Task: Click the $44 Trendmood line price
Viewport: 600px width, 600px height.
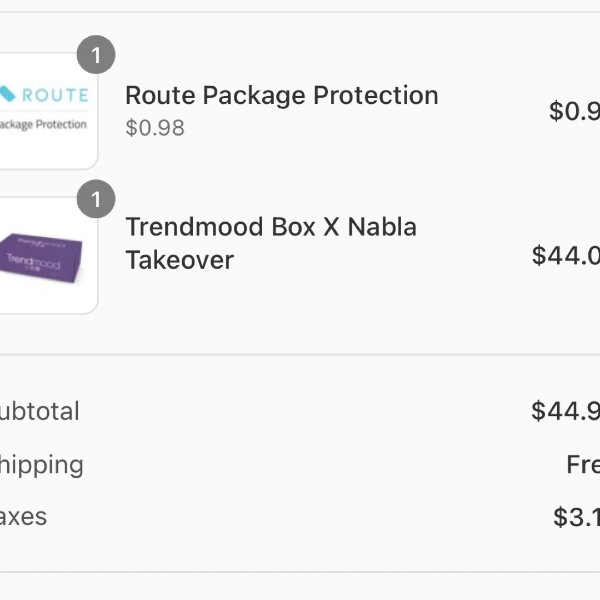Action: [x=566, y=255]
